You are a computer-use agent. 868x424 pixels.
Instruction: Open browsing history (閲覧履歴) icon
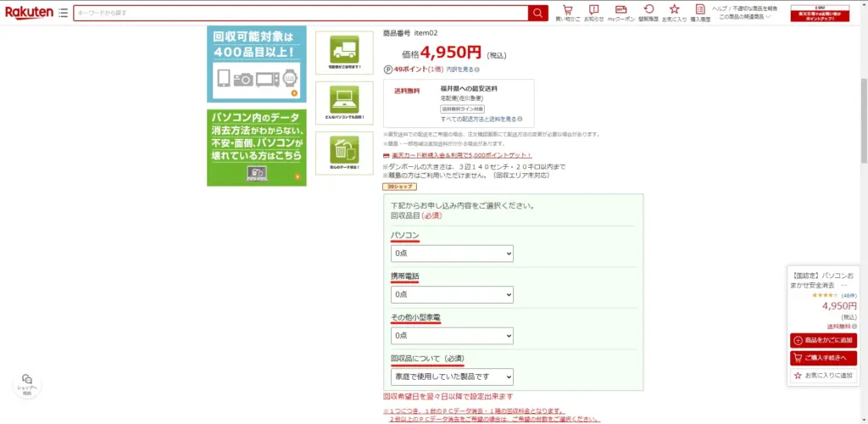point(648,12)
